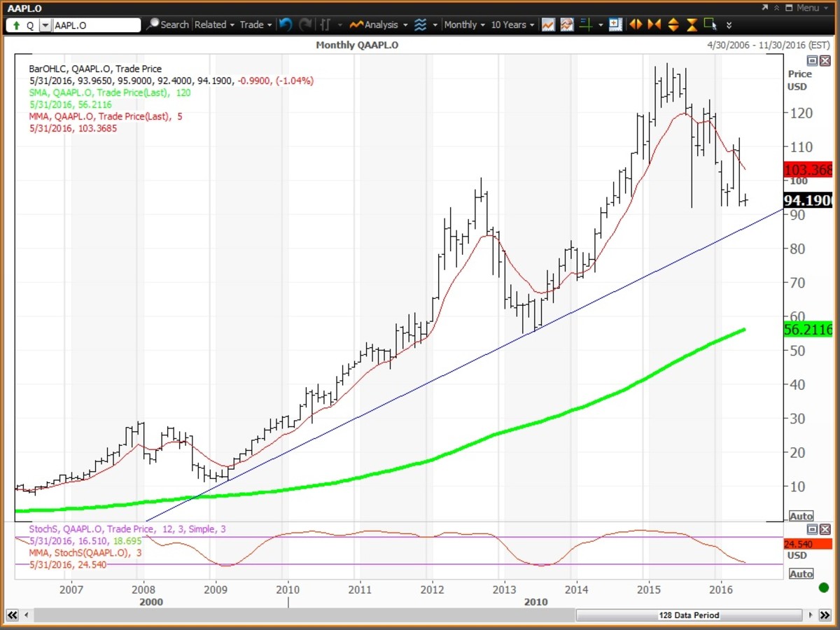Close the stochastic indicator panel
This screenshot has width=840, height=630.
(825, 529)
